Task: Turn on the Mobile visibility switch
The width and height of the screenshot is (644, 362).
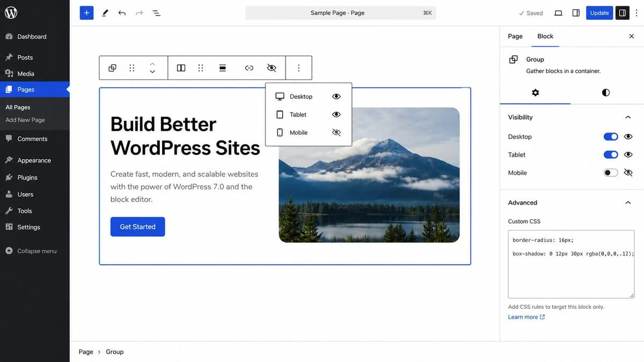Action: 611,173
